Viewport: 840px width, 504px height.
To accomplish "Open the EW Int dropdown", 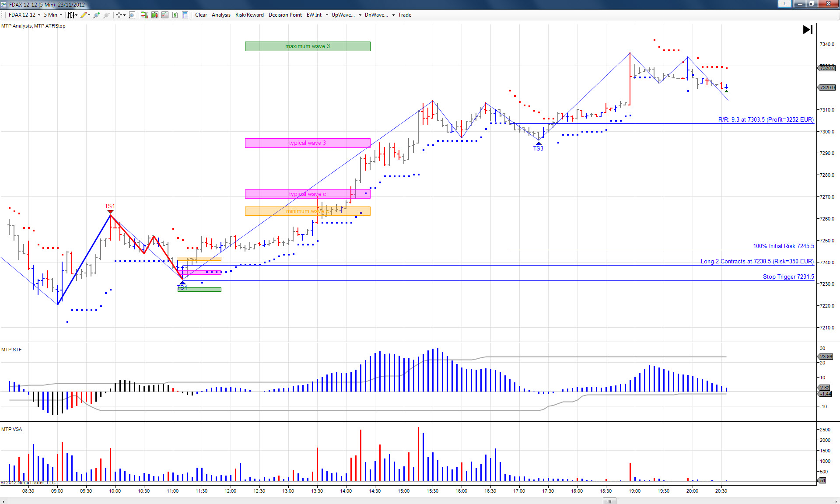I will [x=317, y=15].
